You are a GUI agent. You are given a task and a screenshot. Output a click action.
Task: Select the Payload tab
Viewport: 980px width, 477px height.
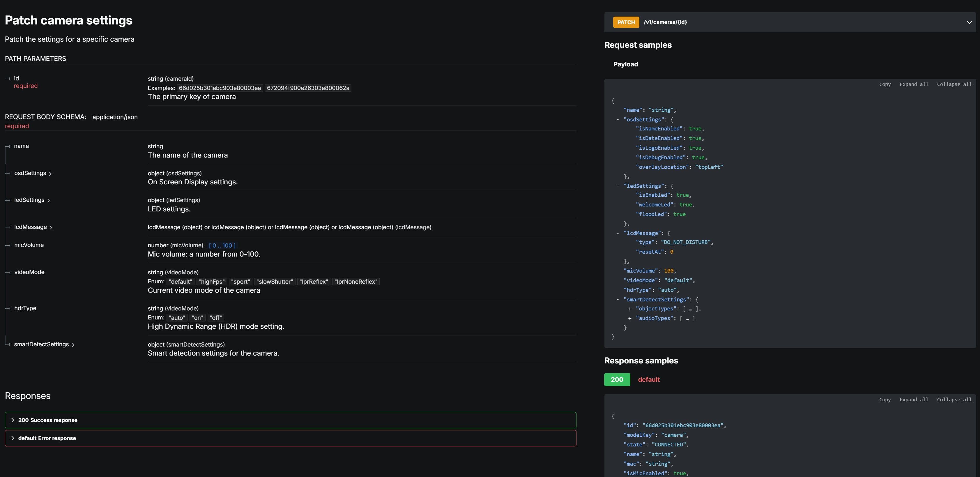(625, 64)
